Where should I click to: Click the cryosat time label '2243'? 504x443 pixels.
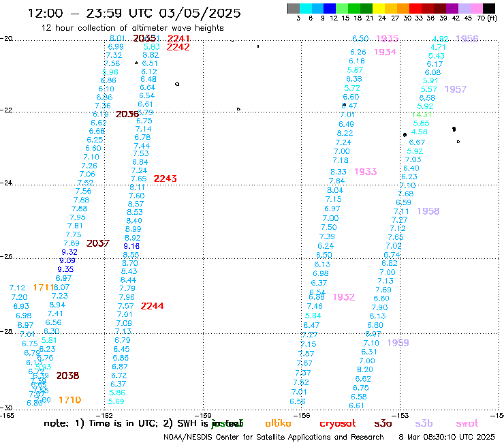point(165,179)
